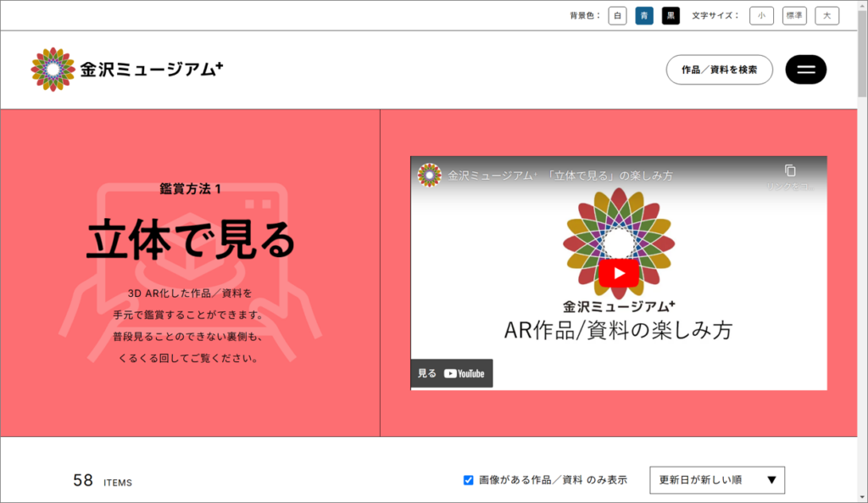Click the YouTube channel avatar in video header

[430, 176]
